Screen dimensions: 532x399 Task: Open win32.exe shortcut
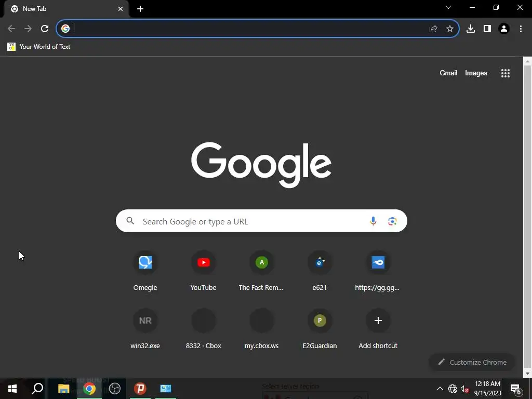pyautogui.click(x=145, y=329)
